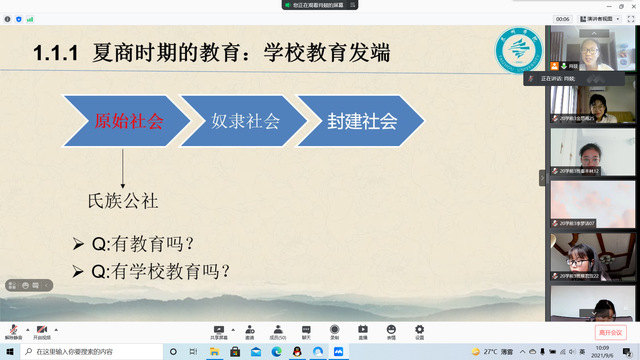Open the Chat panel icon
The image size is (640, 360).
tap(306, 332)
